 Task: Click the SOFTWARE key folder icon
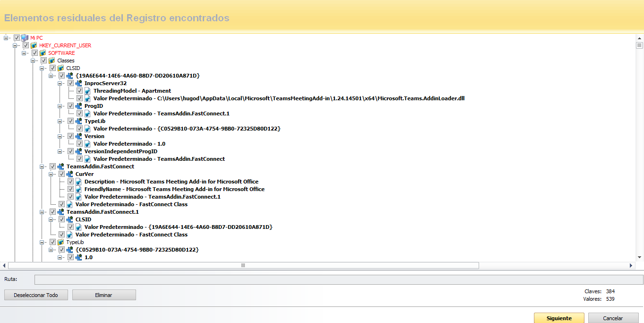(43, 53)
